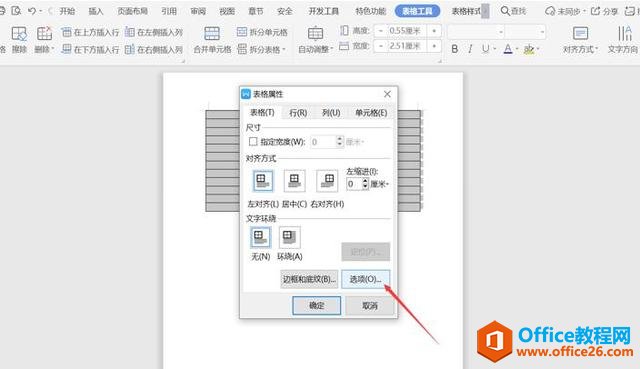Screen dimensions: 640x369
Task: Close the 表格属性 dialog with X
Action: 387,94
